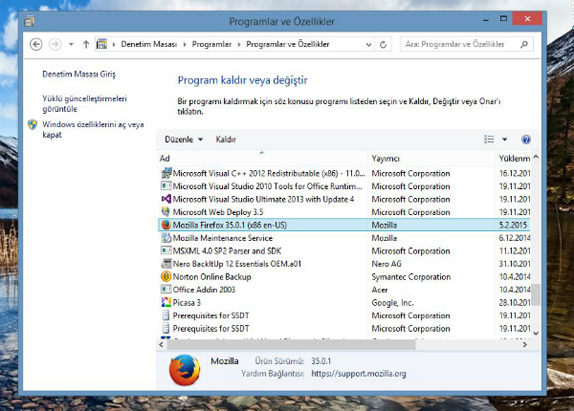
Task: Click the 35.0.1 product version value
Action: [321, 361]
